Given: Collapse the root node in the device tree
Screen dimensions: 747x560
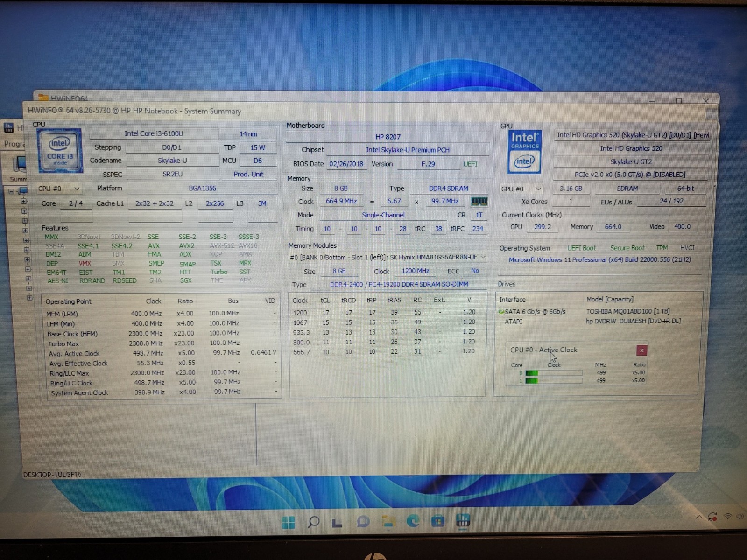Looking at the screenshot, I should click(x=11, y=191).
